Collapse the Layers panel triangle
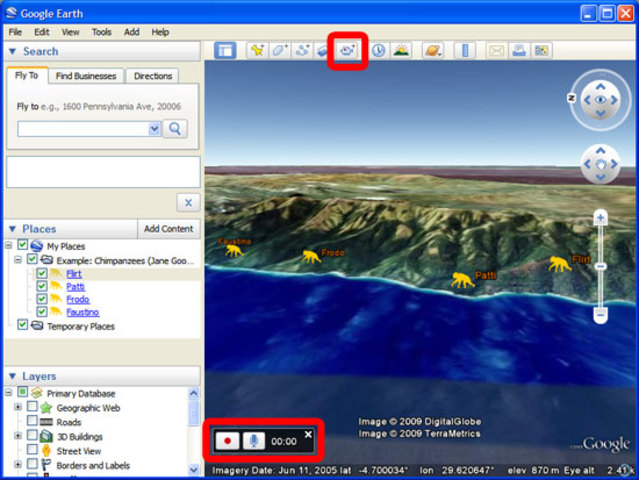 click(13, 376)
